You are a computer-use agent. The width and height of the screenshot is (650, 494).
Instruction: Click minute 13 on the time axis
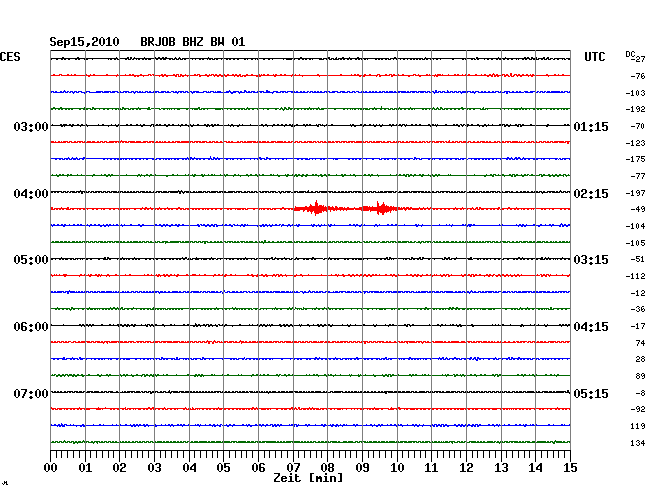pyautogui.click(x=501, y=468)
